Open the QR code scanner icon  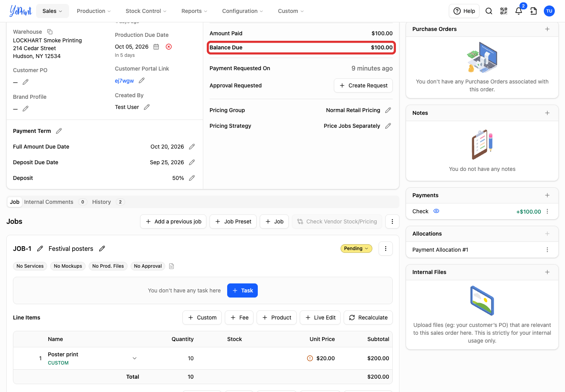click(x=504, y=11)
